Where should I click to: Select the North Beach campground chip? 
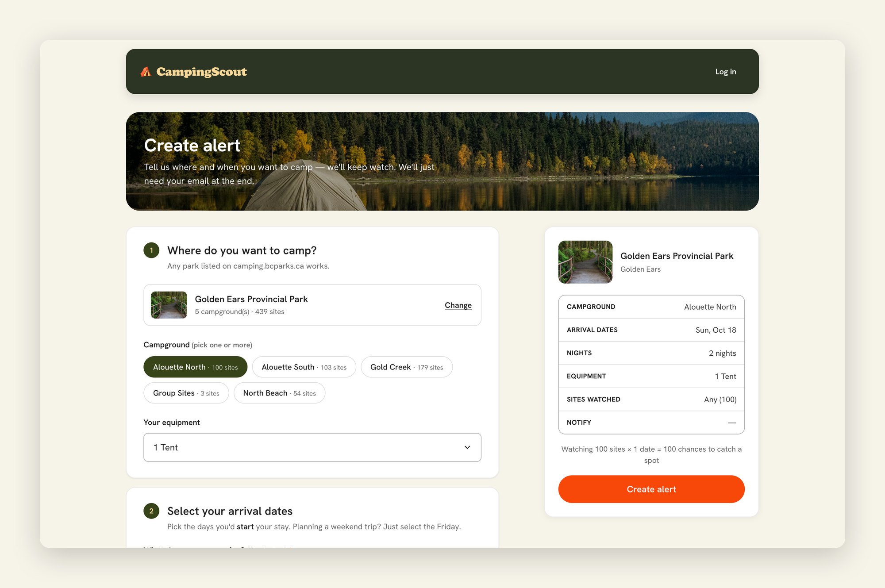click(x=279, y=393)
